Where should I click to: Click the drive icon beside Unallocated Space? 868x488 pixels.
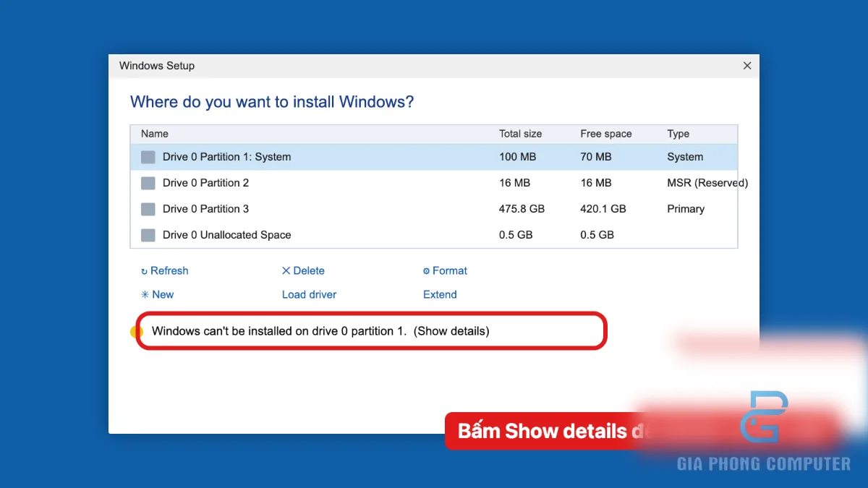pos(148,235)
